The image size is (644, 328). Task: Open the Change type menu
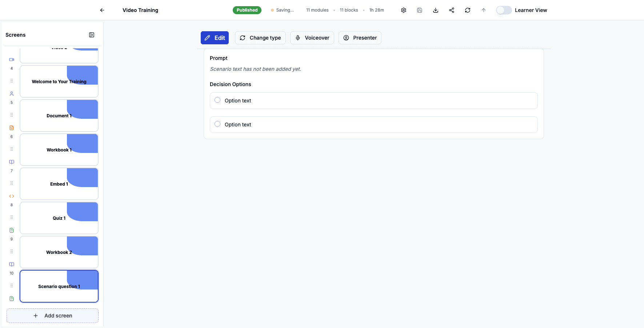tap(260, 38)
